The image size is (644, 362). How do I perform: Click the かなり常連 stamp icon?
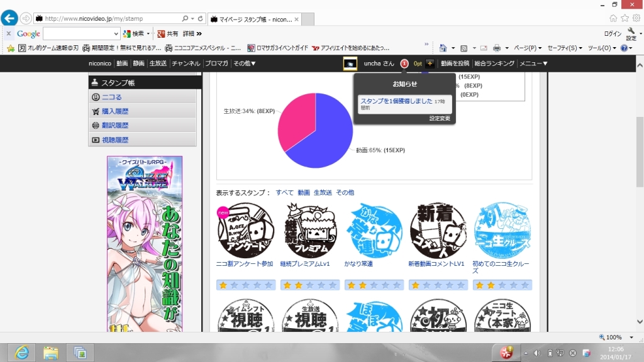(x=374, y=231)
